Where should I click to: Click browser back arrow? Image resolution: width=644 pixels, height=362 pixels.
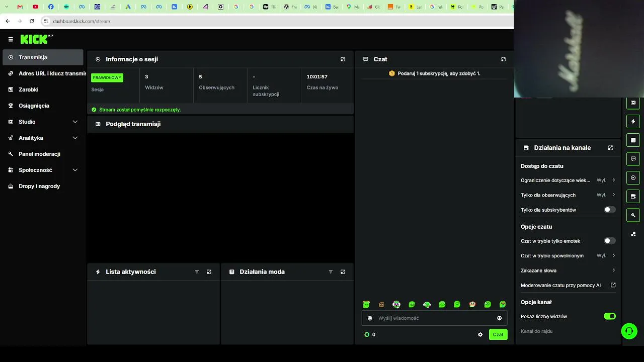pyautogui.click(x=8, y=21)
